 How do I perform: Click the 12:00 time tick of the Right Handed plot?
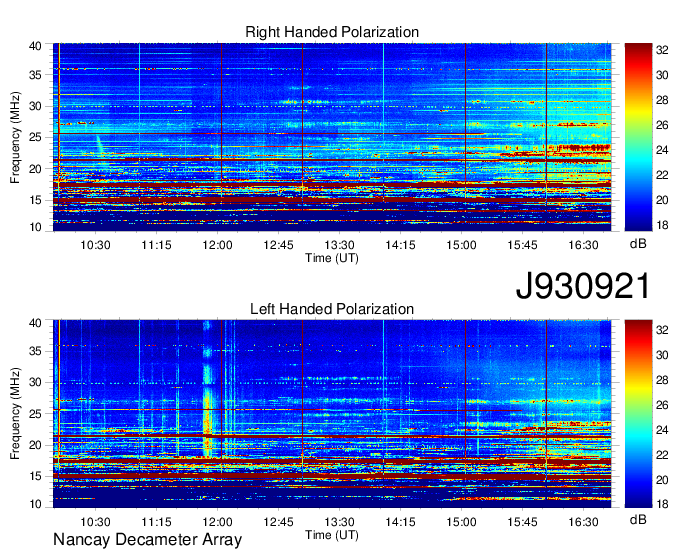pos(217,245)
